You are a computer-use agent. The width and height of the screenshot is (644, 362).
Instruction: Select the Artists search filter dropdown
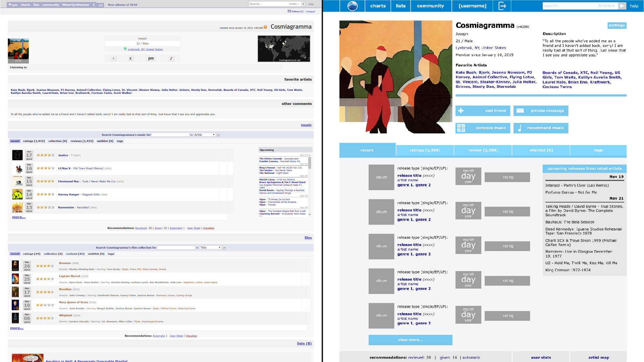point(606,6)
